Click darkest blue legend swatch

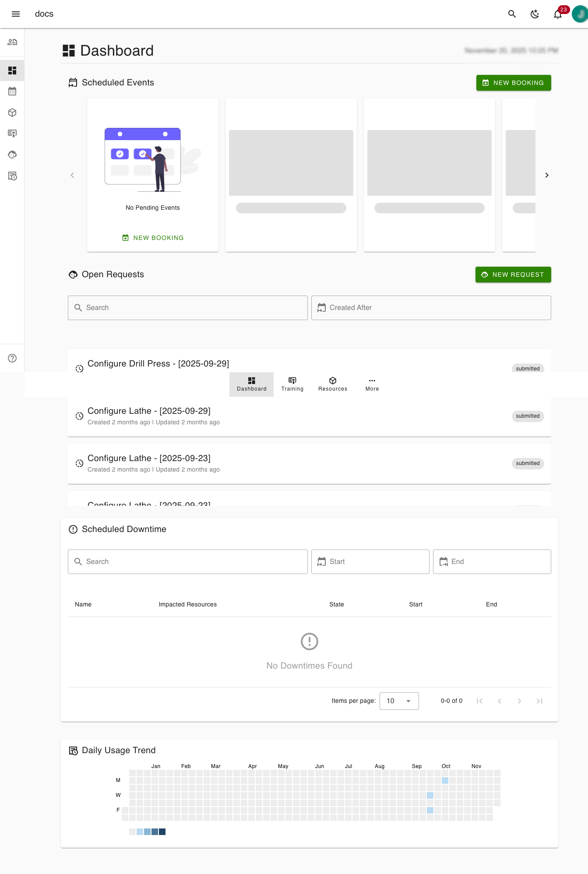(162, 832)
